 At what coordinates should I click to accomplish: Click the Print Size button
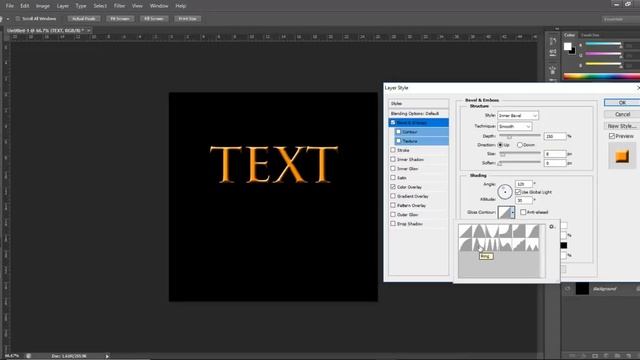click(188, 19)
